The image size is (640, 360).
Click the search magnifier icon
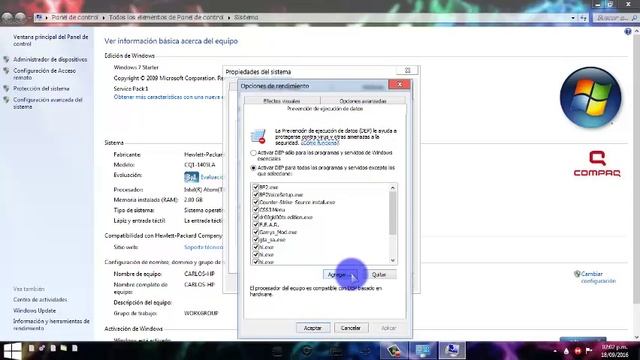[x=634, y=18]
